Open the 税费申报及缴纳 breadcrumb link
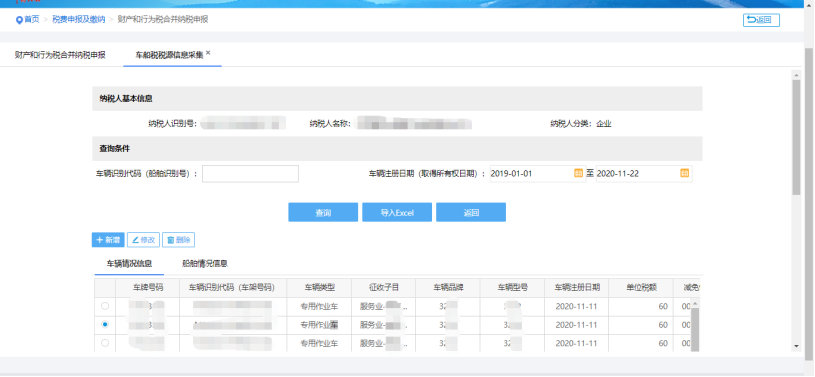815x377 pixels. 78,19
